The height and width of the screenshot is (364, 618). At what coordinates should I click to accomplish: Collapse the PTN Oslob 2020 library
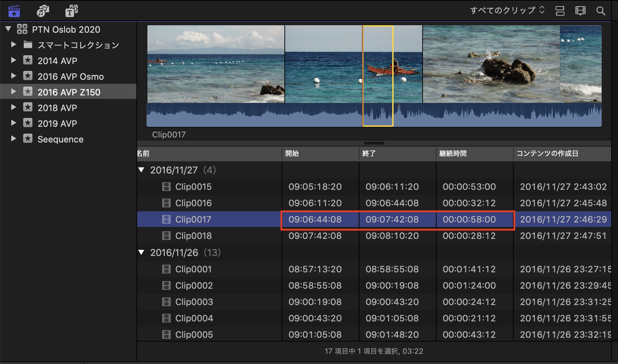click(x=9, y=29)
